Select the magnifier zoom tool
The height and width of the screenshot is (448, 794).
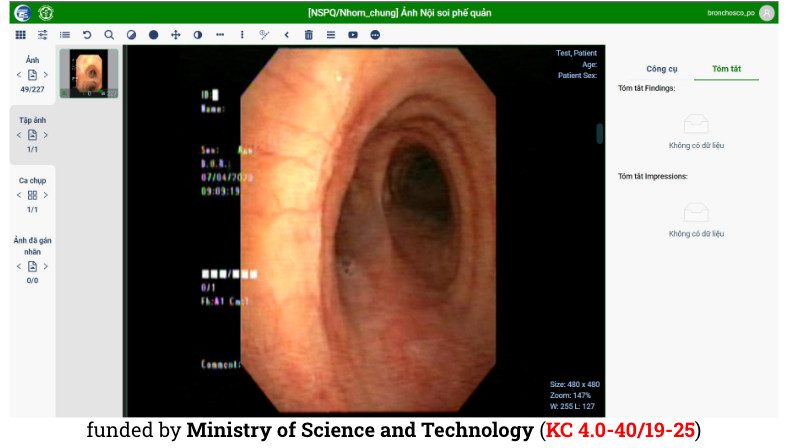point(109,34)
